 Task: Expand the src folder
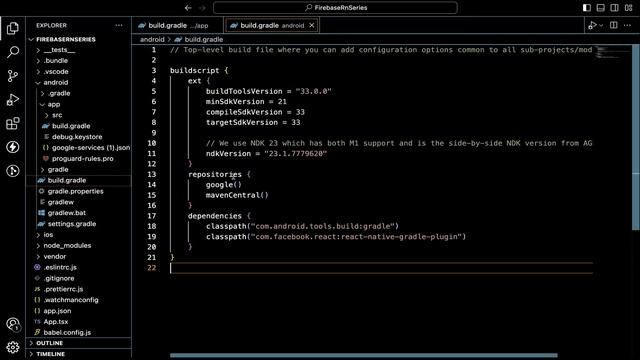tap(78, 115)
